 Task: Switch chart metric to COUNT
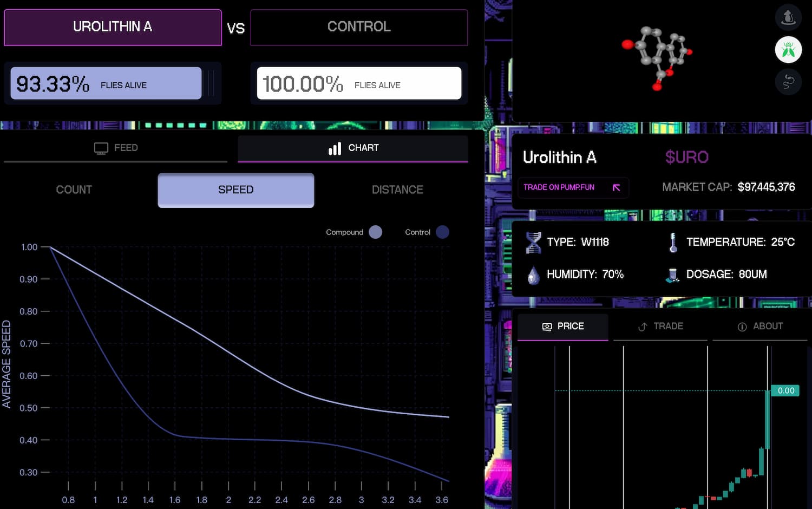point(74,190)
